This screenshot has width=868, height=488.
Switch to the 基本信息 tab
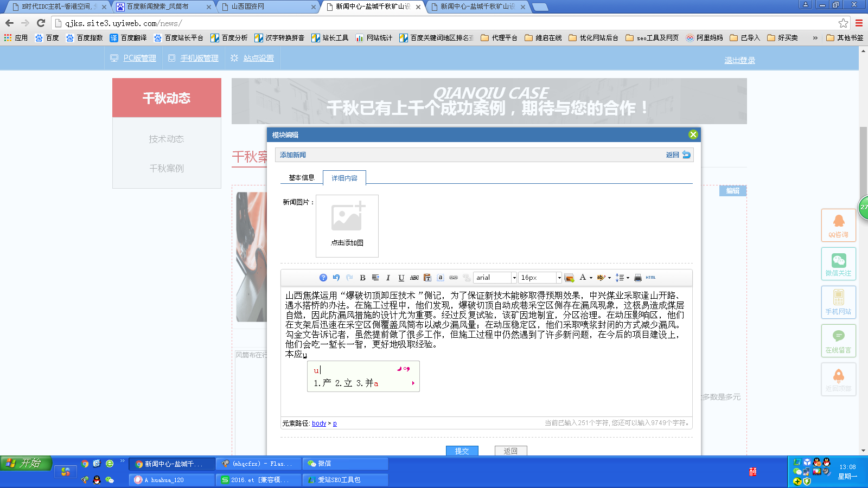click(x=301, y=178)
